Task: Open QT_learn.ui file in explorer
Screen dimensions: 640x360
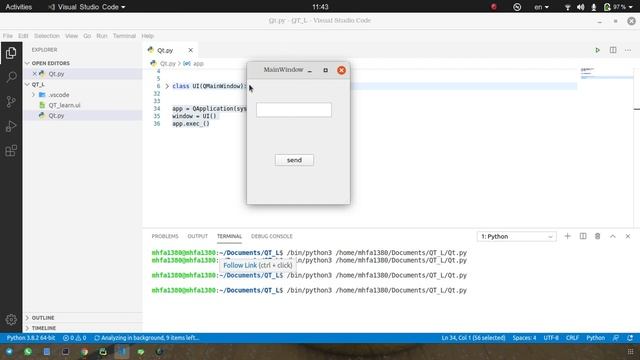Action: coord(64,105)
